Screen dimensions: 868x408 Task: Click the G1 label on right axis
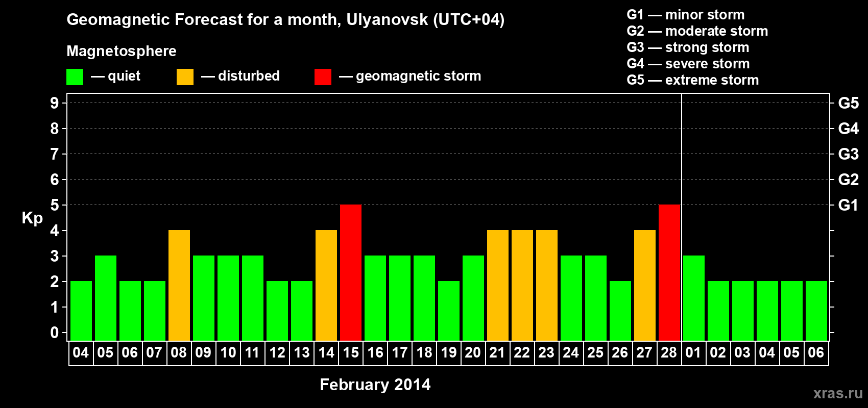click(x=848, y=205)
